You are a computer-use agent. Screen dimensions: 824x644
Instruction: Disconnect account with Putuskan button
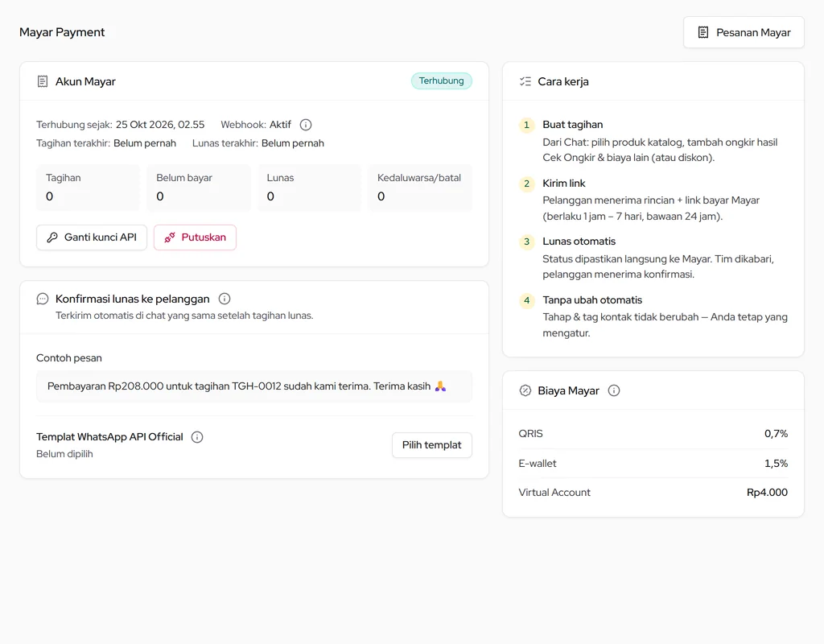[195, 237]
